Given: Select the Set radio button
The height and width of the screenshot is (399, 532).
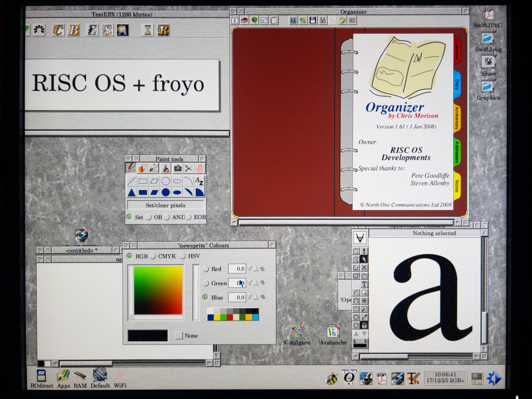Looking at the screenshot, I should point(129,217).
